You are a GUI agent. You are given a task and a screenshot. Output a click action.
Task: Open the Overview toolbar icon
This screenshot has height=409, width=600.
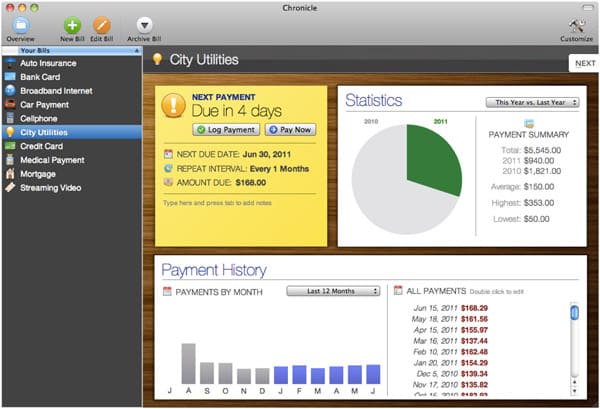point(21,24)
